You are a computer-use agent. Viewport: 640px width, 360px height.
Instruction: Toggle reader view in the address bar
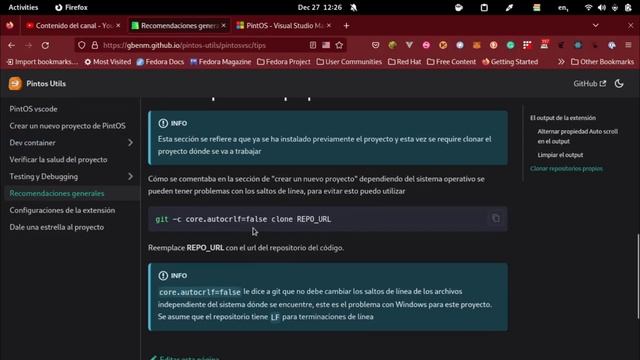point(313,45)
